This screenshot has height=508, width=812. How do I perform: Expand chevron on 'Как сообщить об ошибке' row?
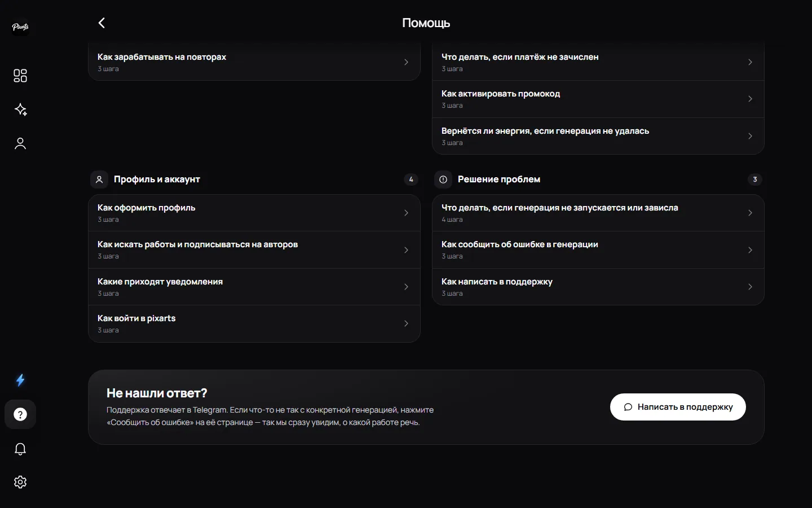click(750, 250)
